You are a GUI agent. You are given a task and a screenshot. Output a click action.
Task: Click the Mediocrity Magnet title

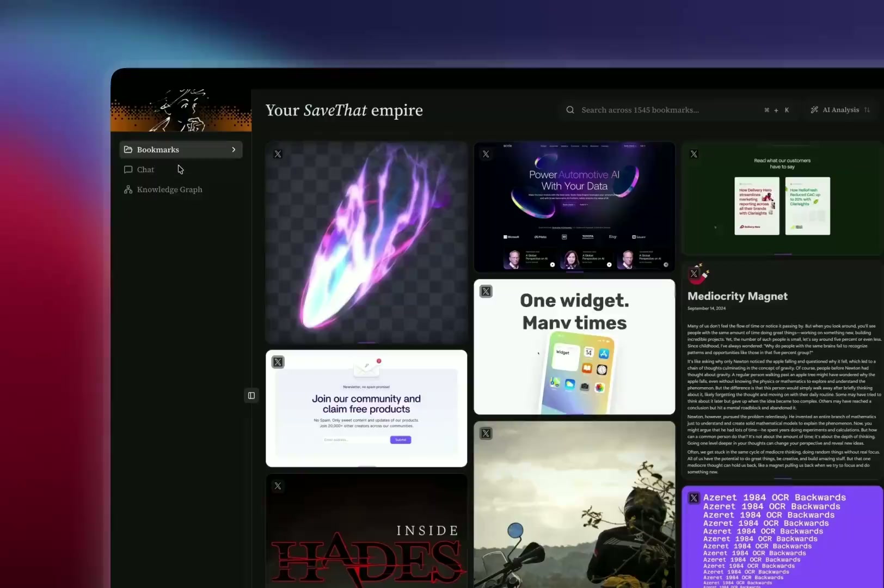tap(737, 296)
